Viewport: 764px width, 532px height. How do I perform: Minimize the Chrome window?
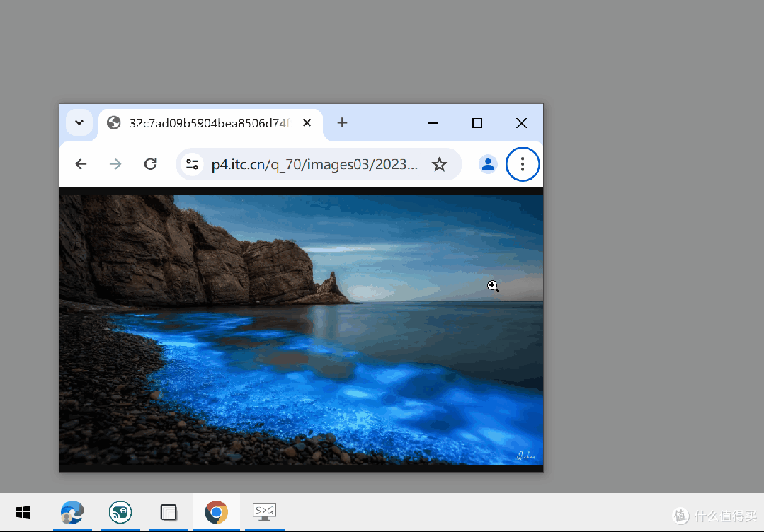coord(433,123)
